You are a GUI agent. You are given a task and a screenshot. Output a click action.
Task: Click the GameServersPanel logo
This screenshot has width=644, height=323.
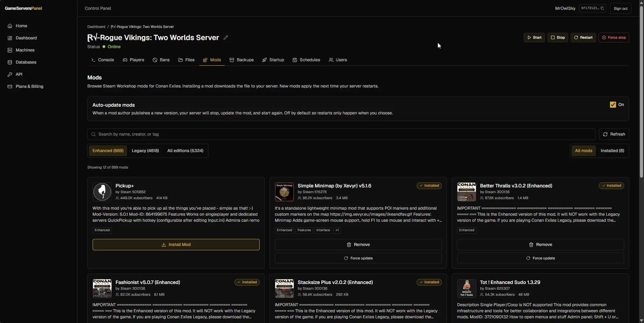[x=23, y=8]
